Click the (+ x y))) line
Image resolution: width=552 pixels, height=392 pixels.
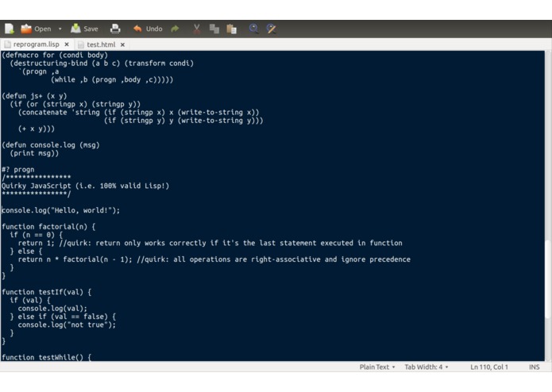point(37,129)
